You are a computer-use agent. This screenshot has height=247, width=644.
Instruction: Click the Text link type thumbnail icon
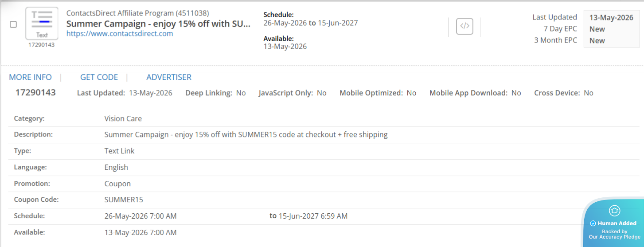point(42,24)
